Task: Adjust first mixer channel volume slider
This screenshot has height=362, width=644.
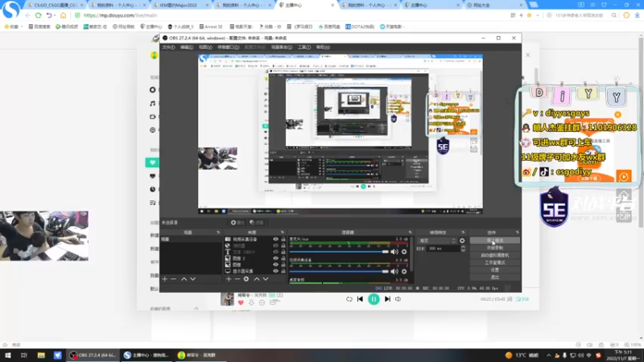Action: click(339, 252)
